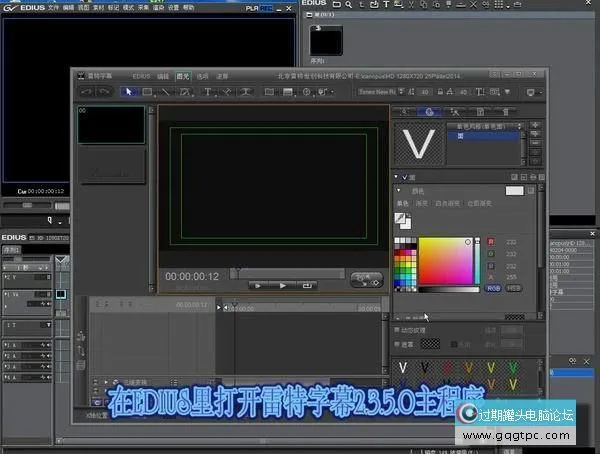Click the redo arrow icon
The height and width of the screenshot is (454, 600).
coord(105,92)
